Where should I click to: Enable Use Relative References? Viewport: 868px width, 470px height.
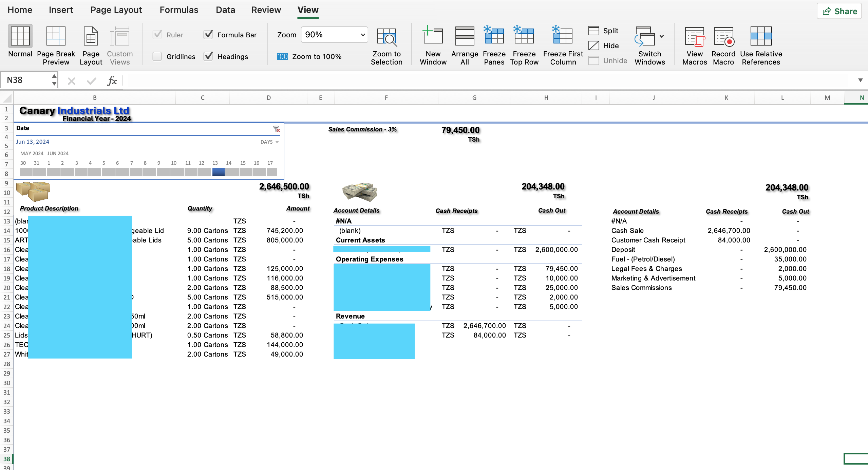point(761,44)
